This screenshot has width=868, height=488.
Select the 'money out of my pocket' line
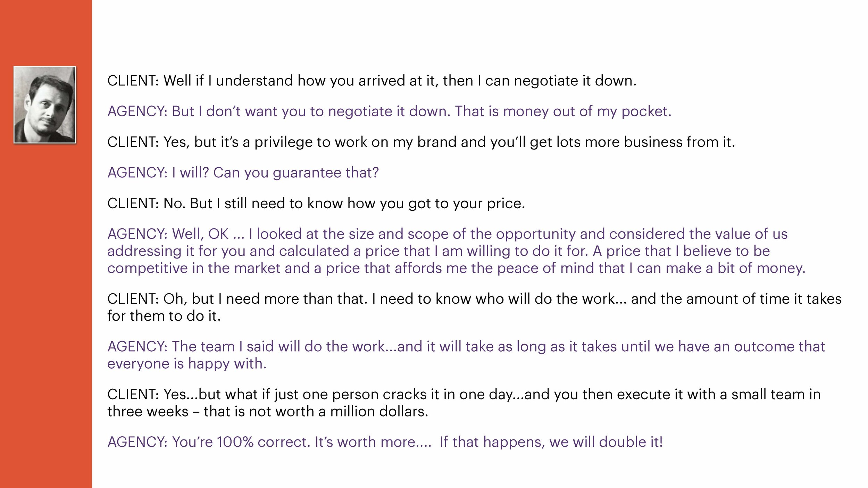point(390,111)
